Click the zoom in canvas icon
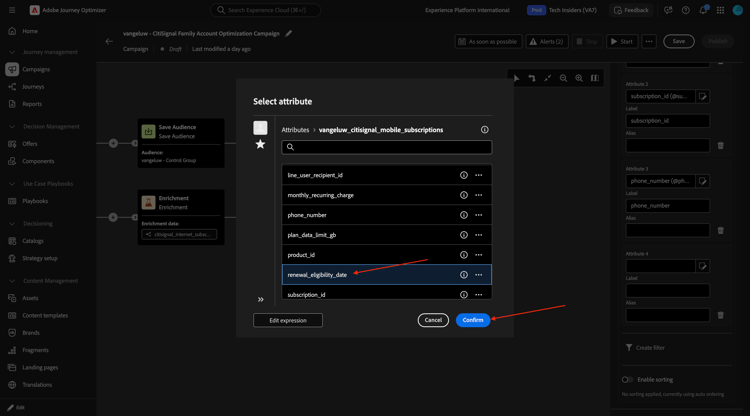This screenshot has height=416, width=750. click(579, 78)
